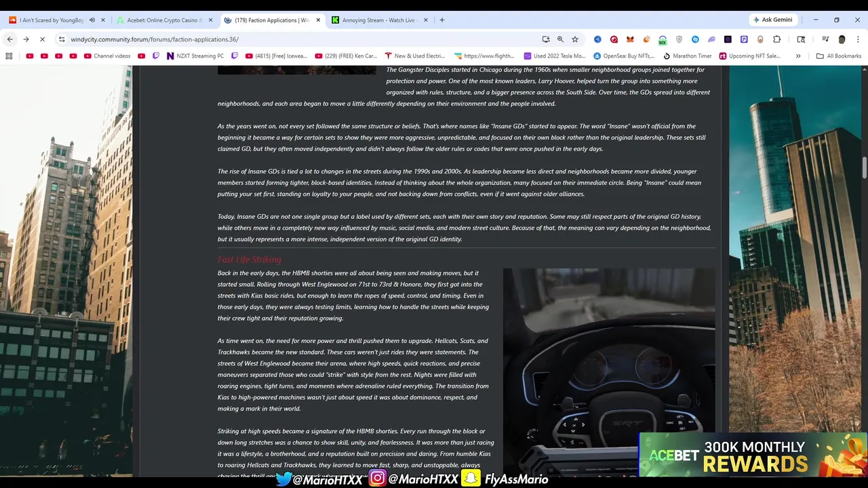Image resolution: width=868 pixels, height=488 pixels.
Task: Open the Marathon Timer bookmark
Action: [x=687, y=56]
